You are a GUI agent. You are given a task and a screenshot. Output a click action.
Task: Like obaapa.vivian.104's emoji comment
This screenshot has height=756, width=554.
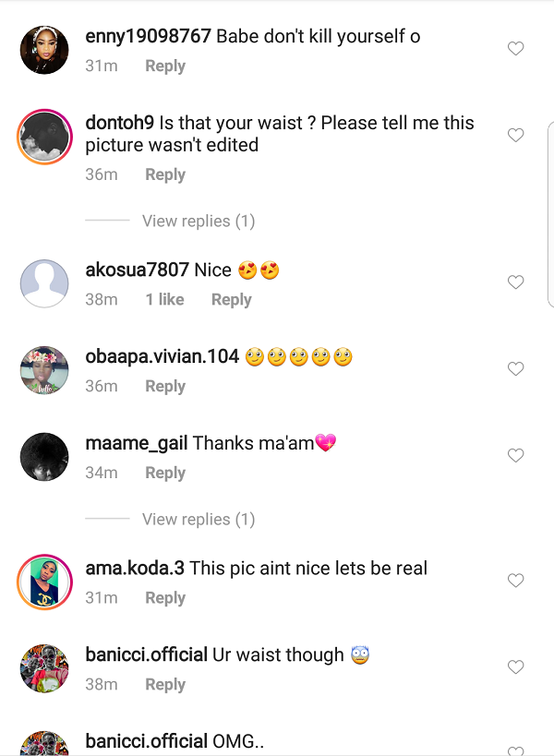[x=515, y=368]
